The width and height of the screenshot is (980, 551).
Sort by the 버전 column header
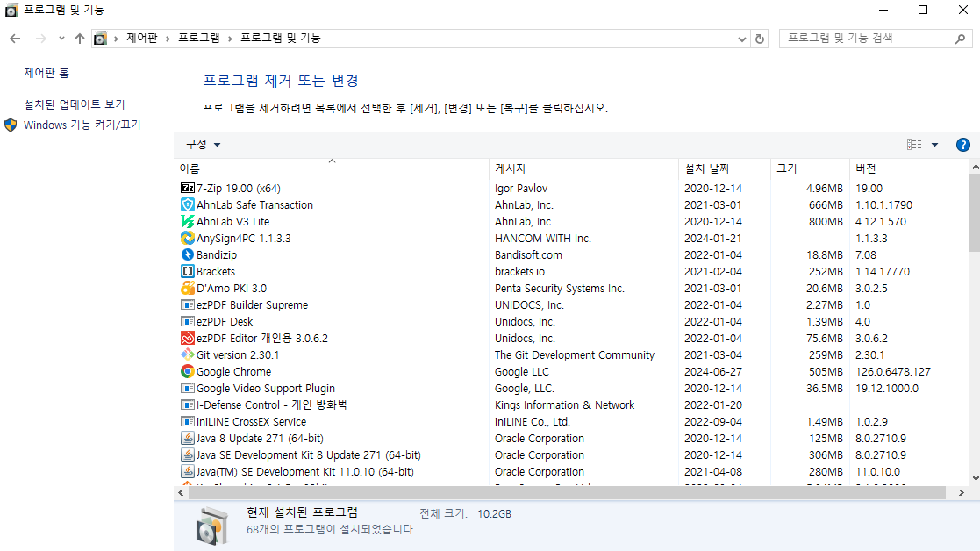click(x=910, y=168)
